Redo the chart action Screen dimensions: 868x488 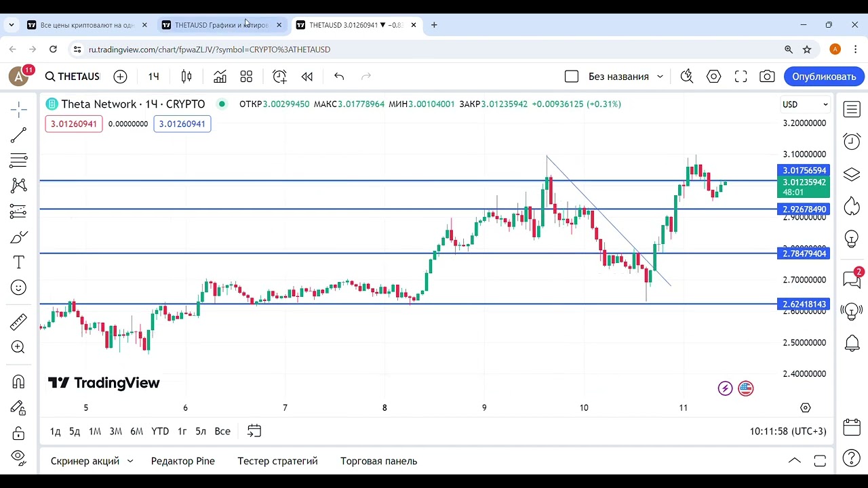tap(366, 77)
